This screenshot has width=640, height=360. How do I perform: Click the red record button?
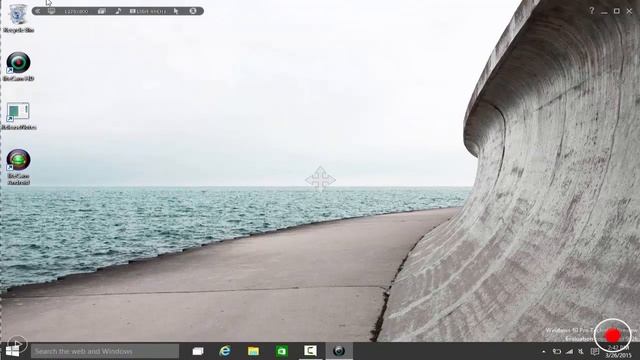[613, 336]
